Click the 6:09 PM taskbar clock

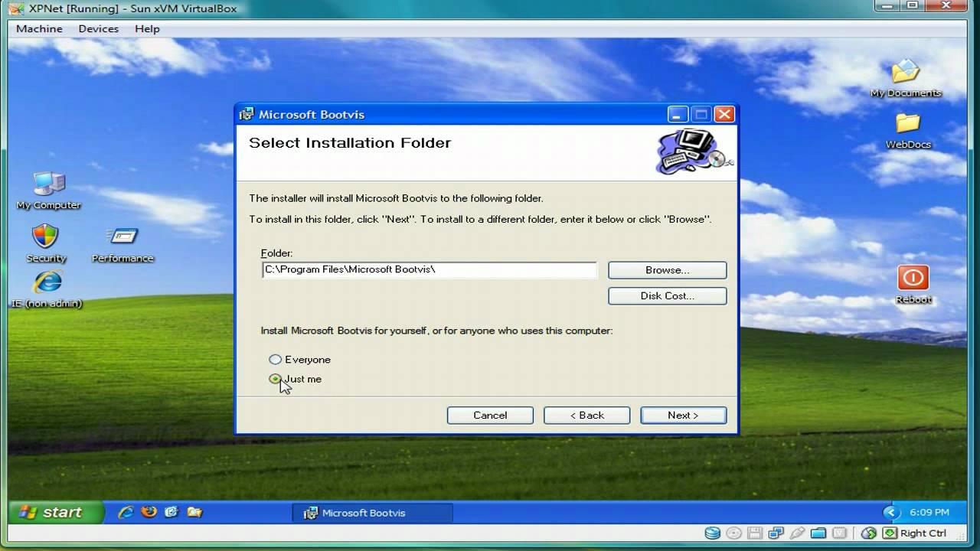[929, 513]
